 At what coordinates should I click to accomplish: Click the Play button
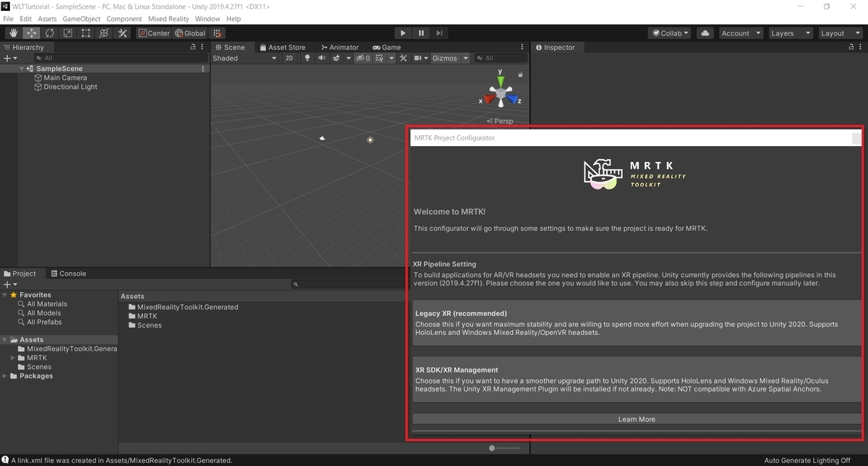(404, 33)
